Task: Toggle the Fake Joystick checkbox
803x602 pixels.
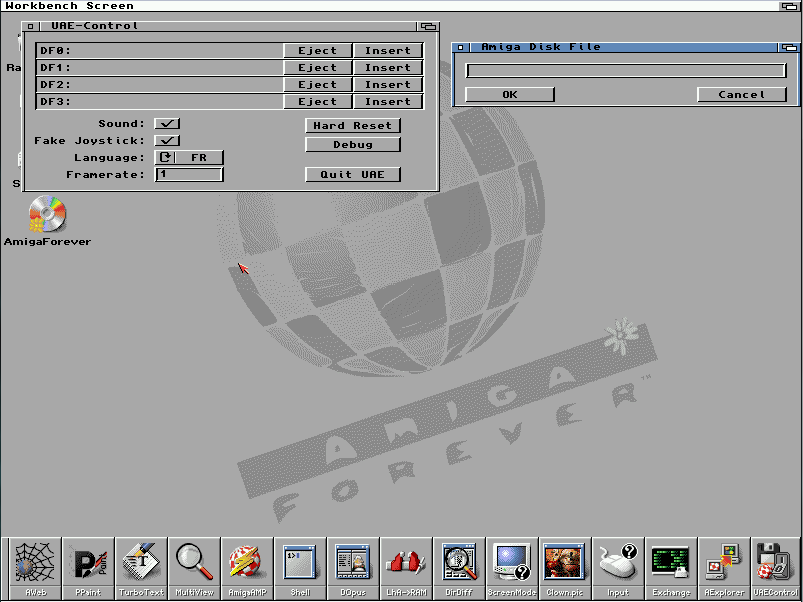Action: 167,140
